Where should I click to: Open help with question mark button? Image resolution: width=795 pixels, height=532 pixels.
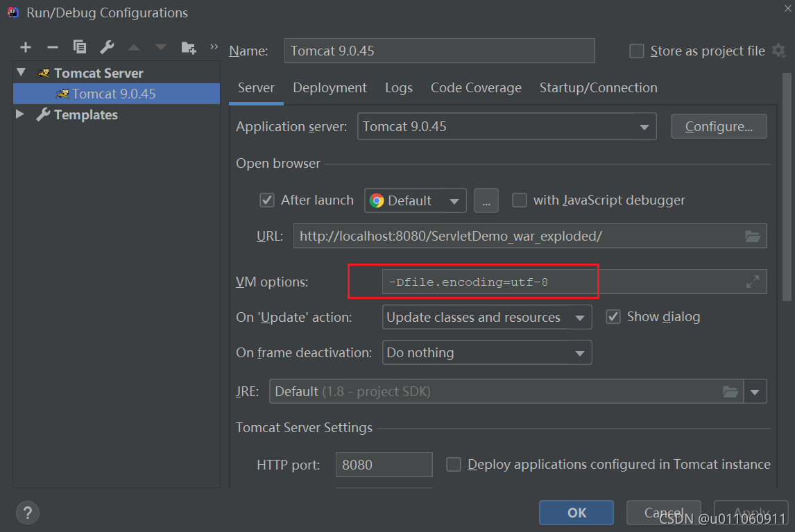(x=27, y=513)
